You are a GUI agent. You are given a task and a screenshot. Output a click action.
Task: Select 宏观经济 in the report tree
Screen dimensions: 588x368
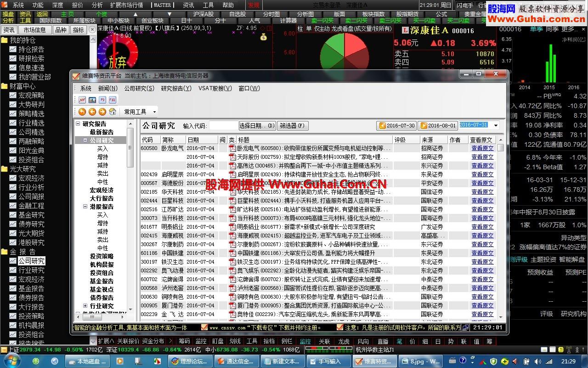click(x=102, y=190)
